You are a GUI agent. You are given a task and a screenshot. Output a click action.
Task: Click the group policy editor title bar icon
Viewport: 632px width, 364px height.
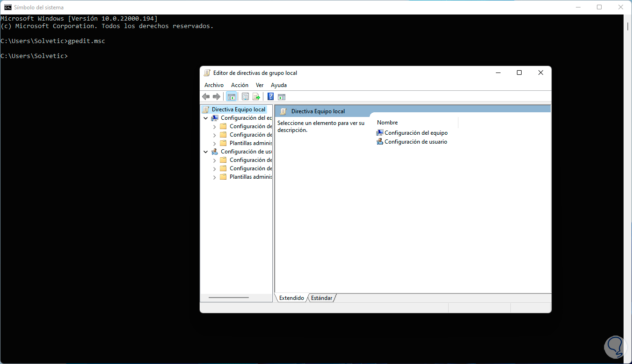point(207,73)
